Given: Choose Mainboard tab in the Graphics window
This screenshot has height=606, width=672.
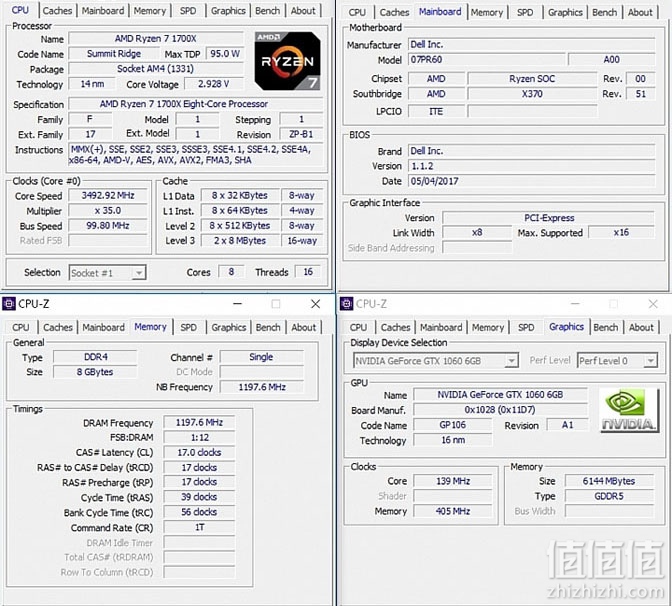Looking at the screenshot, I should click(x=441, y=327).
